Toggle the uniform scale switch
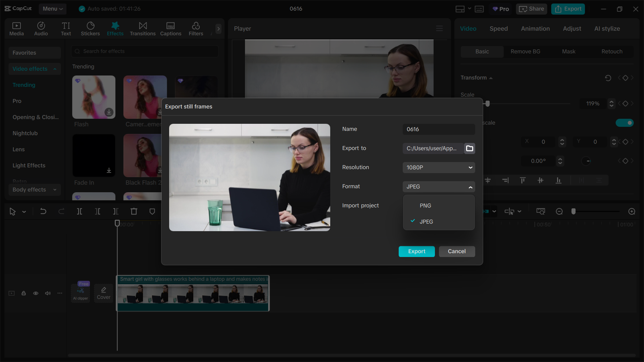The image size is (644, 362). 624,123
